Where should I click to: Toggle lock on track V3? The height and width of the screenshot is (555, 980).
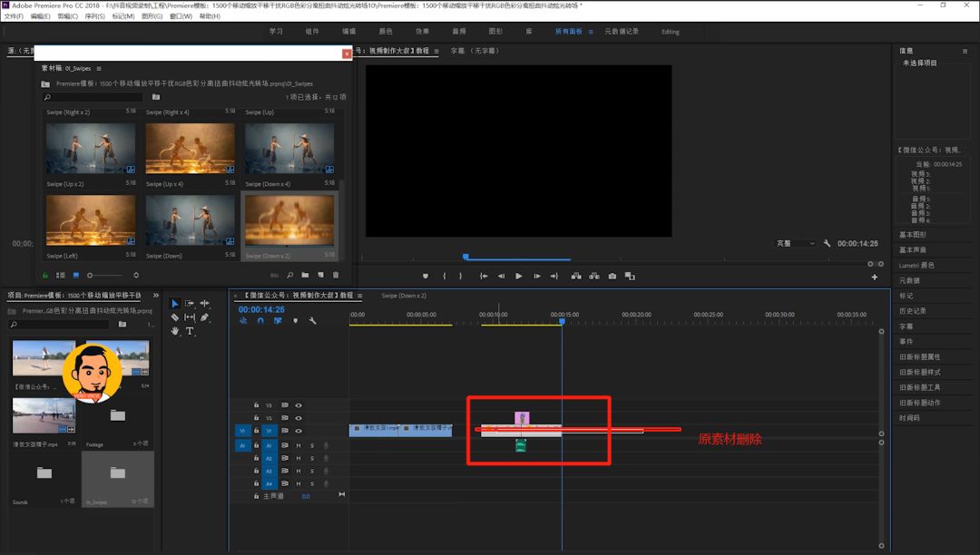(256, 405)
